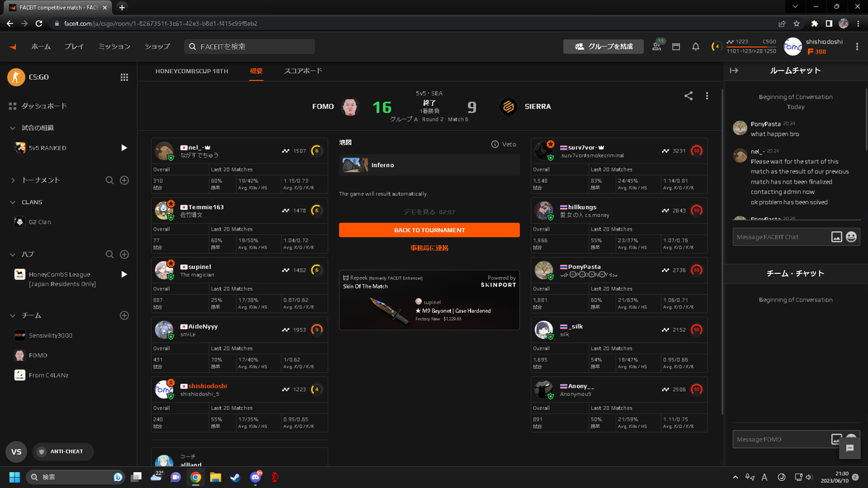Viewport: 868px width, 488px height.
Task: Click the image attach icon in FACEIT chat box
Action: tap(837, 236)
